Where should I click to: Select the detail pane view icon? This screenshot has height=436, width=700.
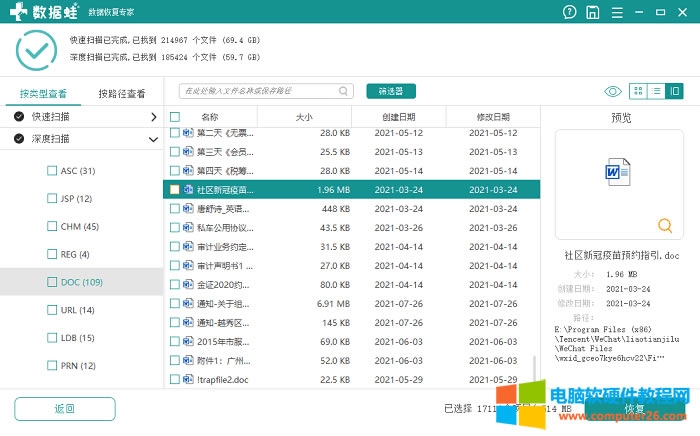(676, 91)
